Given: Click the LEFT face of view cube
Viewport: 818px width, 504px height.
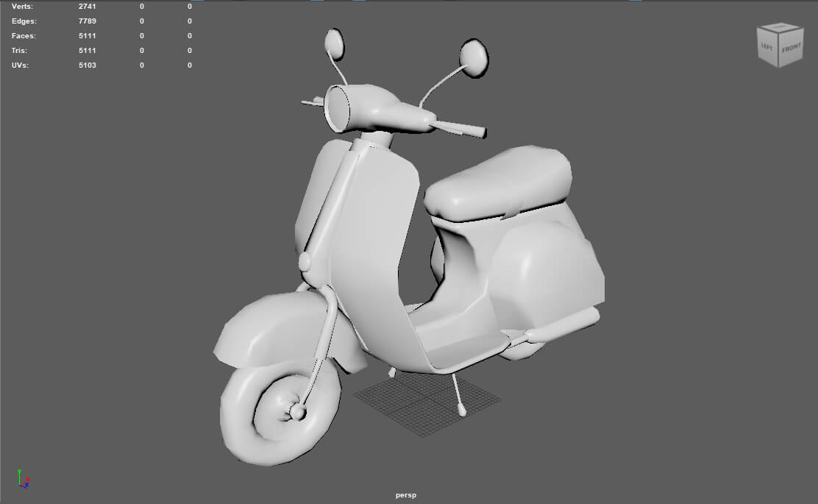Looking at the screenshot, I should click(x=767, y=47).
